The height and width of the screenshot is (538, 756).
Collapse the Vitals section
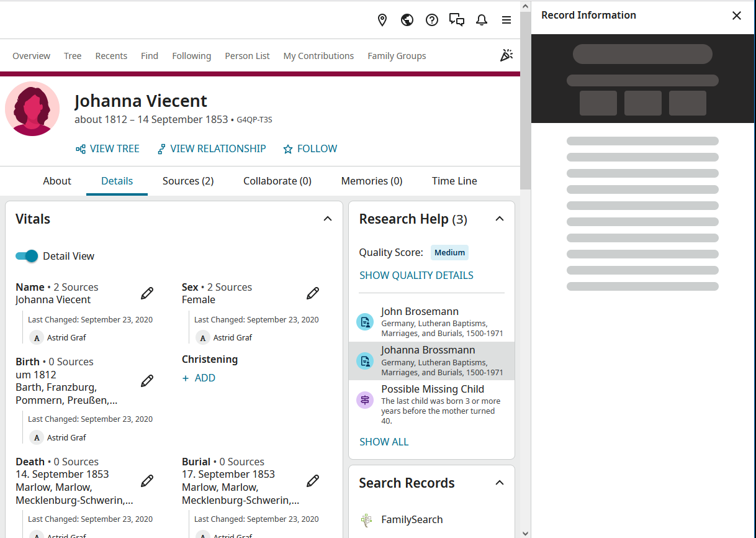tap(328, 219)
